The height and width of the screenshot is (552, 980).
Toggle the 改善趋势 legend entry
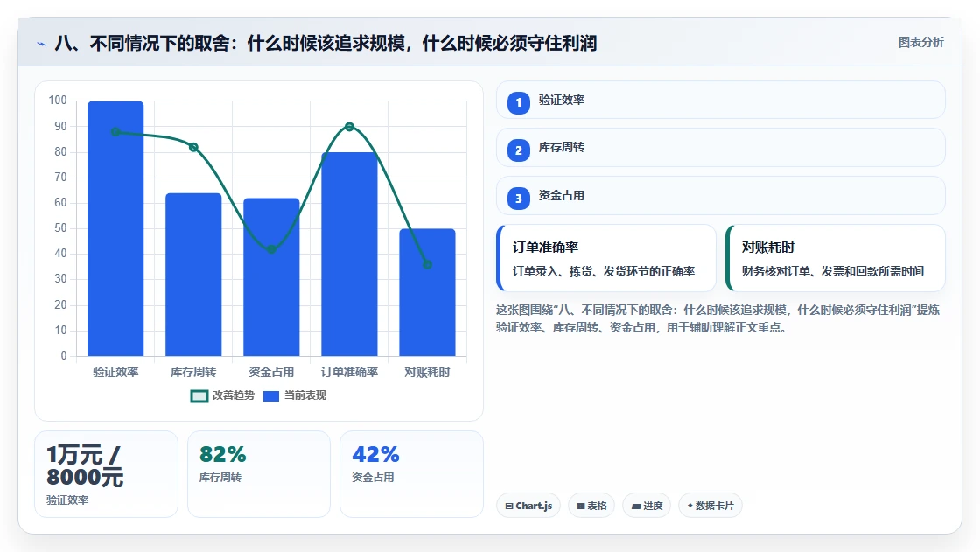click(x=222, y=395)
